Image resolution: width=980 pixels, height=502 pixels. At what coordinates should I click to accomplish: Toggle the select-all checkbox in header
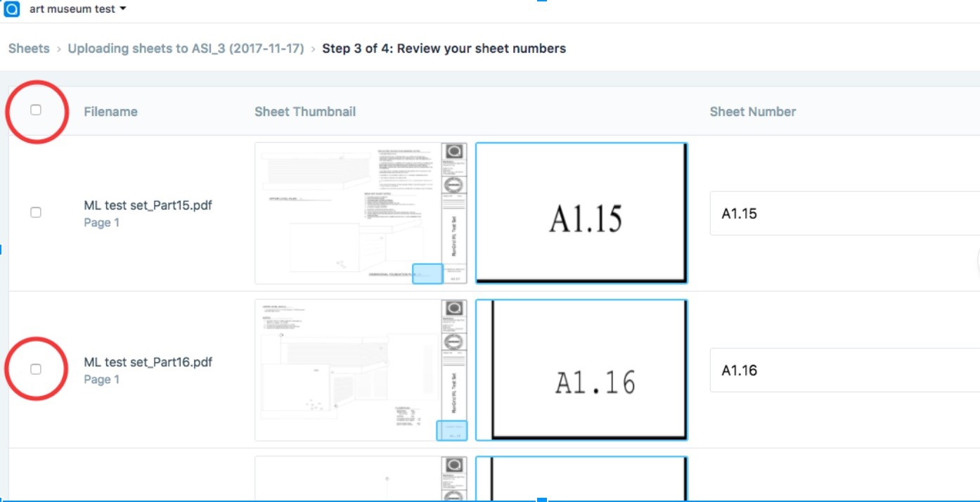(x=36, y=110)
